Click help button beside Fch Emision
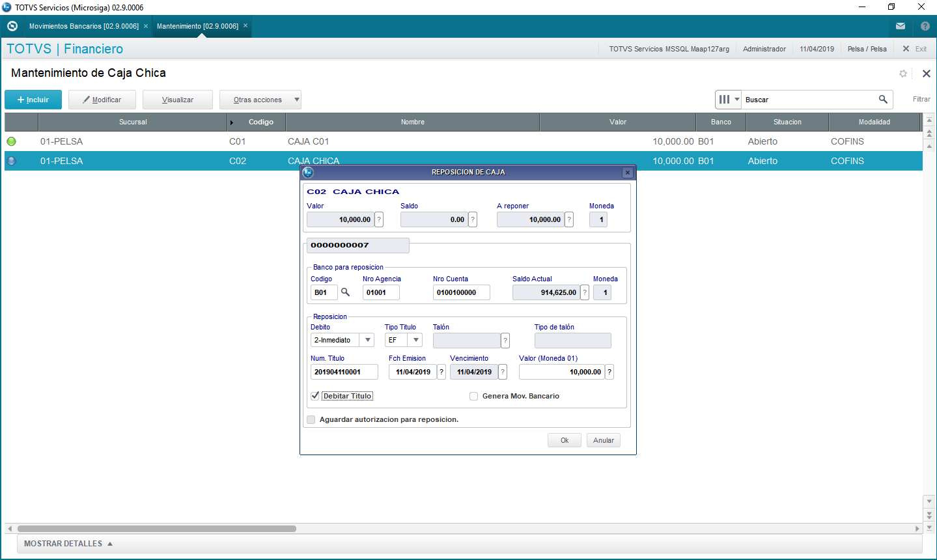The image size is (937, 560). point(441,372)
